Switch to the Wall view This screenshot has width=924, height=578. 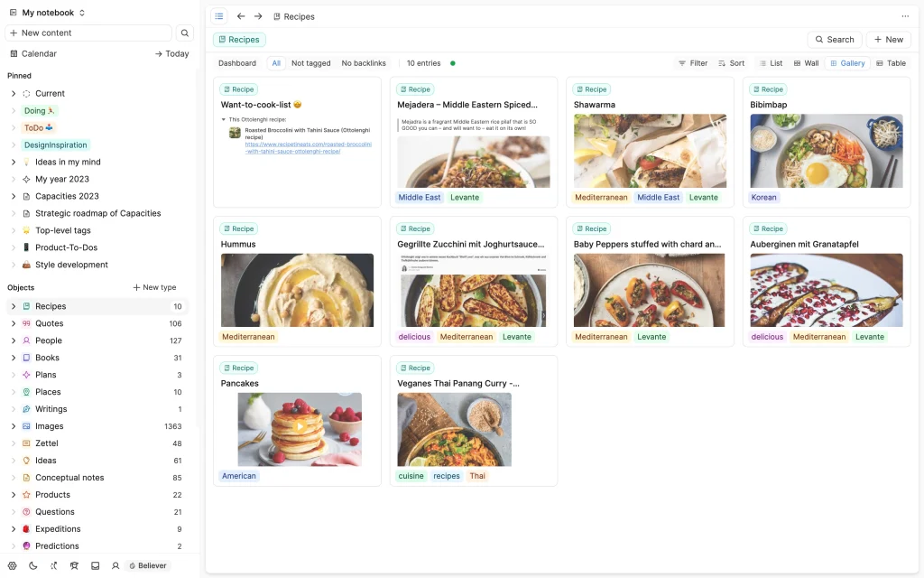point(806,63)
